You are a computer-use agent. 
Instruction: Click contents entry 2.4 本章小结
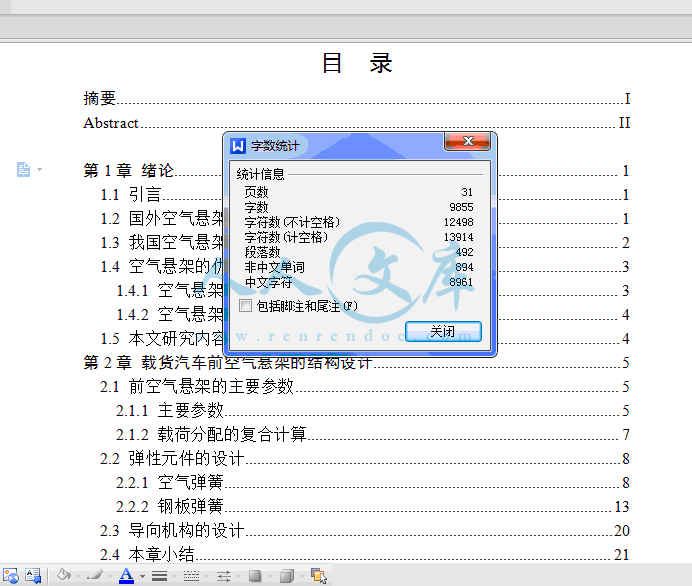coord(365,554)
